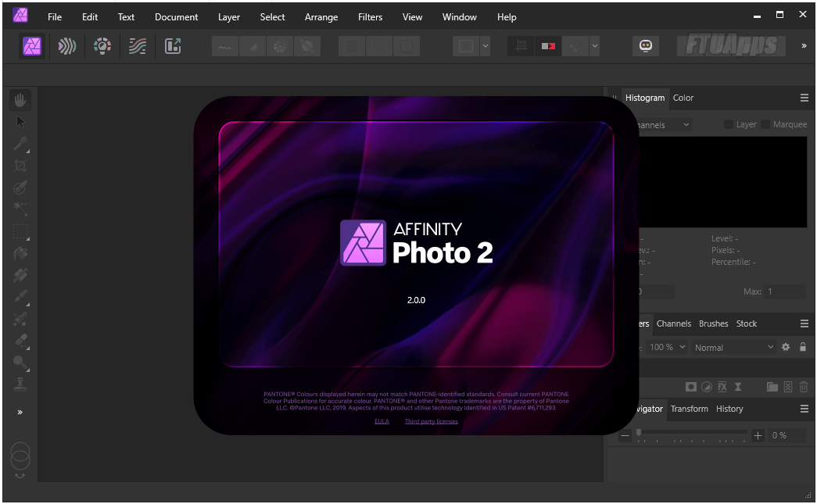817x504 pixels.
Task: Switch to the Develop Persona
Action: tap(102, 46)
